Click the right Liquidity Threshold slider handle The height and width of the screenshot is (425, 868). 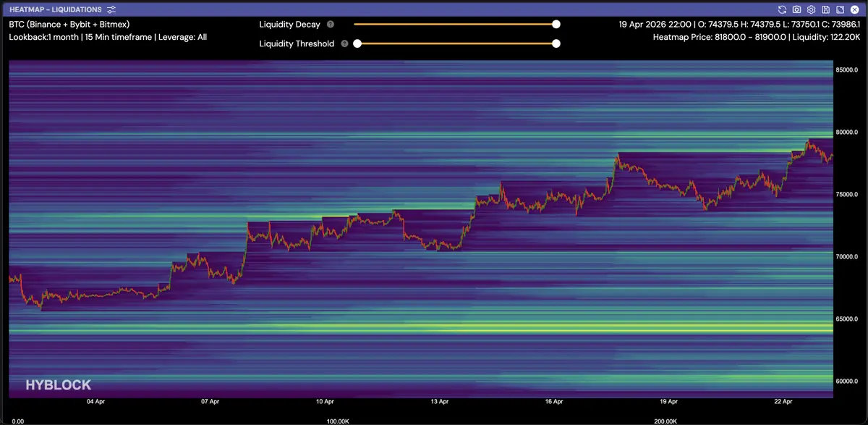pyautogui.click(x=556, y=43)
